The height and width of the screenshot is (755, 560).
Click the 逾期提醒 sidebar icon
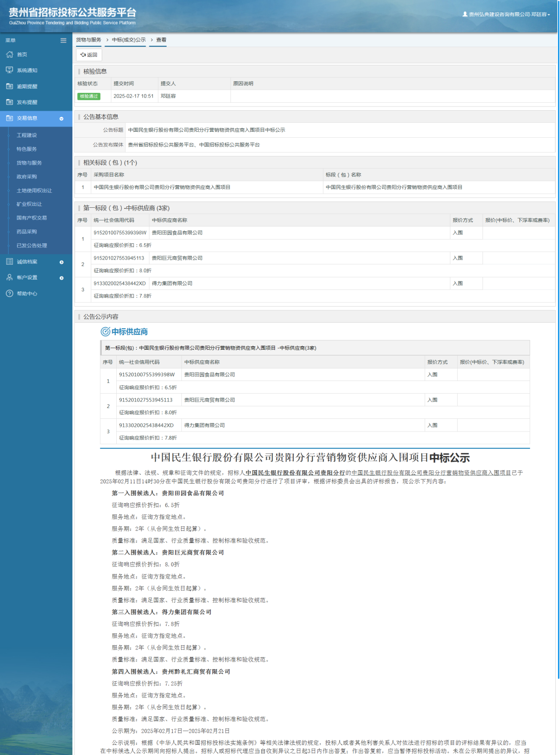[9, 86]
